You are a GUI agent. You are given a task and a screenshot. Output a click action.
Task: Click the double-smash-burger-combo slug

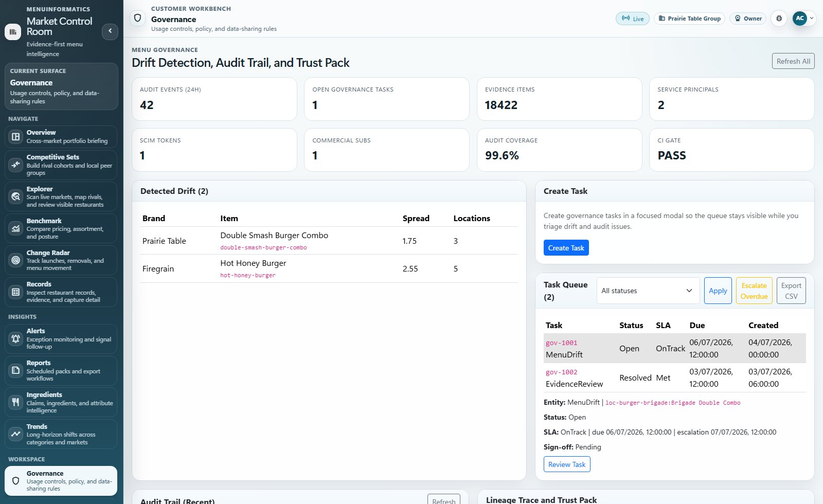pos(263,247)
